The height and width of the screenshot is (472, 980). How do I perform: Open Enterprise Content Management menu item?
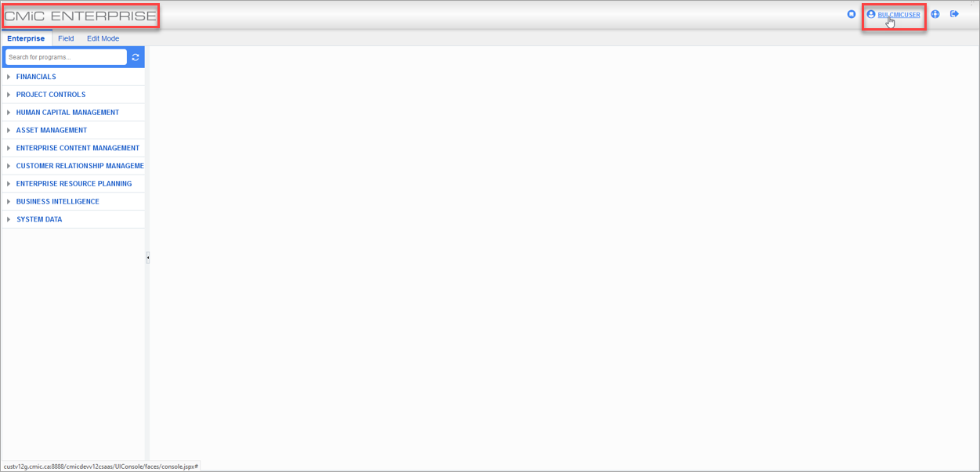[x=78, y=148]
